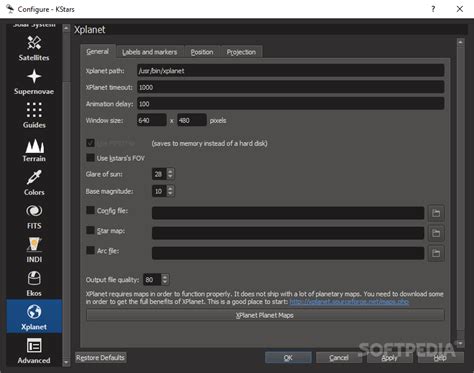This screenshot has height=373, width=474.
Task: Open the Supernovae settings page
Action: click(34, 82)
